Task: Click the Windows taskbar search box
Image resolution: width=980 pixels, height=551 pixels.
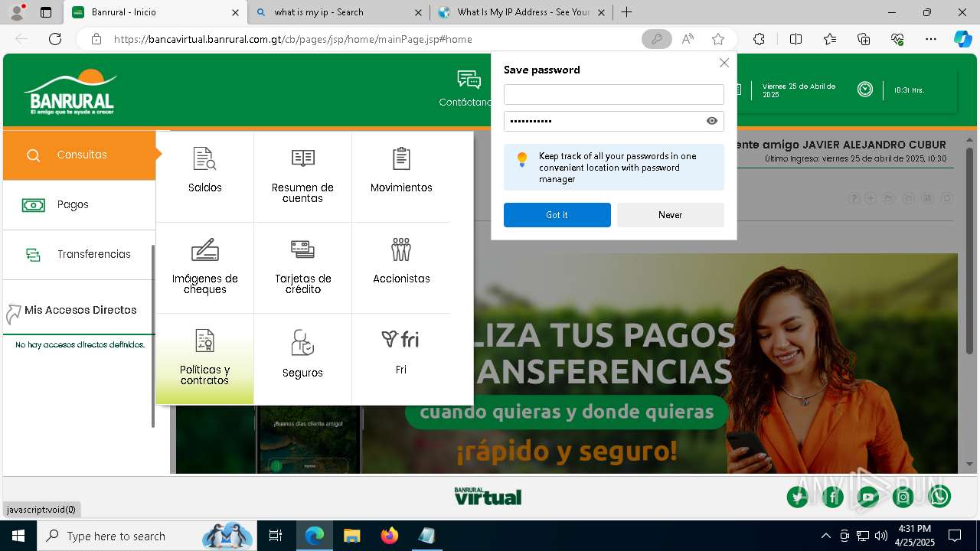Action: coord(146,536)
